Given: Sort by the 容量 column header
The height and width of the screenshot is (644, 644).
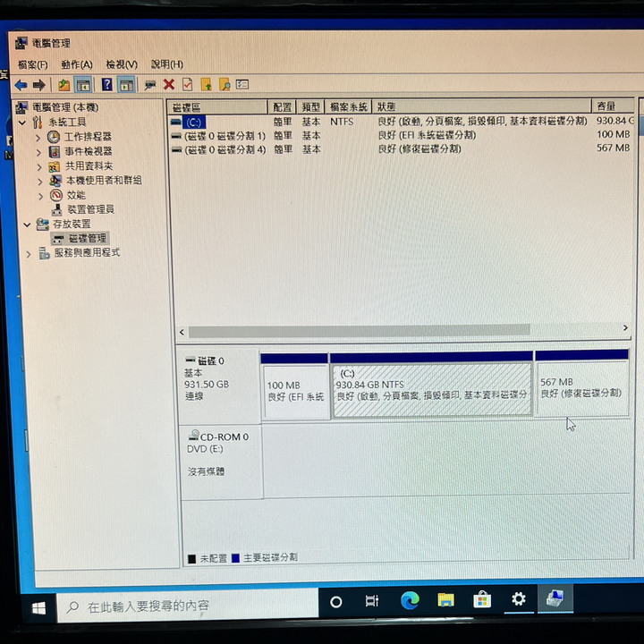Looking at the screenshot, I should [613, 106].
